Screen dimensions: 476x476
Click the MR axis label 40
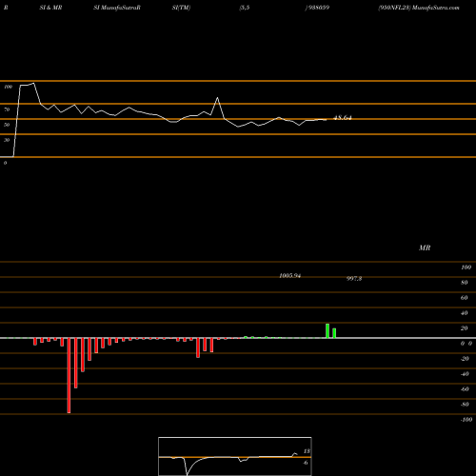(465, 313)
